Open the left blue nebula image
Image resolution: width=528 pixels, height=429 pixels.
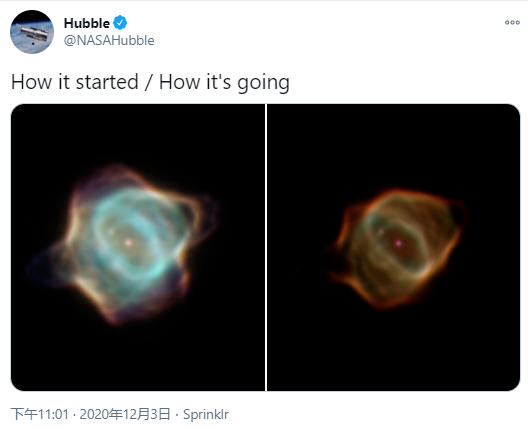138,248
